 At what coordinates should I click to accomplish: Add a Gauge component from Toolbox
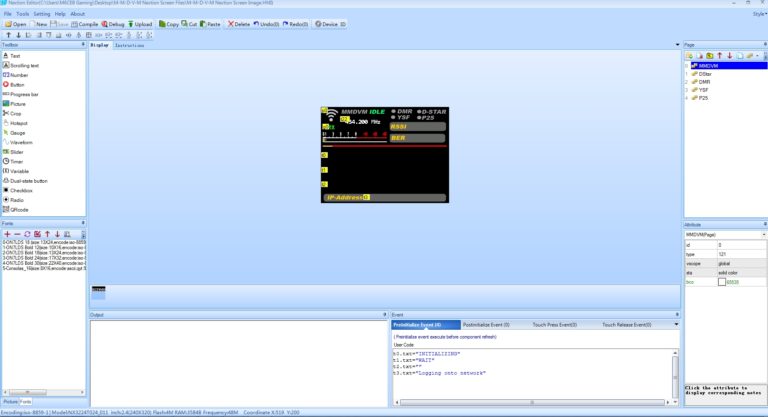[17, 132]
